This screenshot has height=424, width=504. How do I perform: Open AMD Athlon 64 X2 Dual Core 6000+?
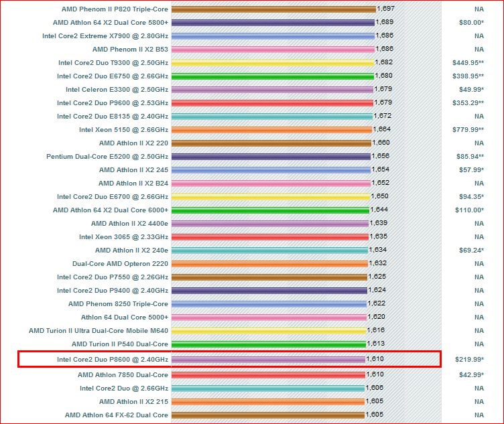pyautogui.click(x=111, y=210)
